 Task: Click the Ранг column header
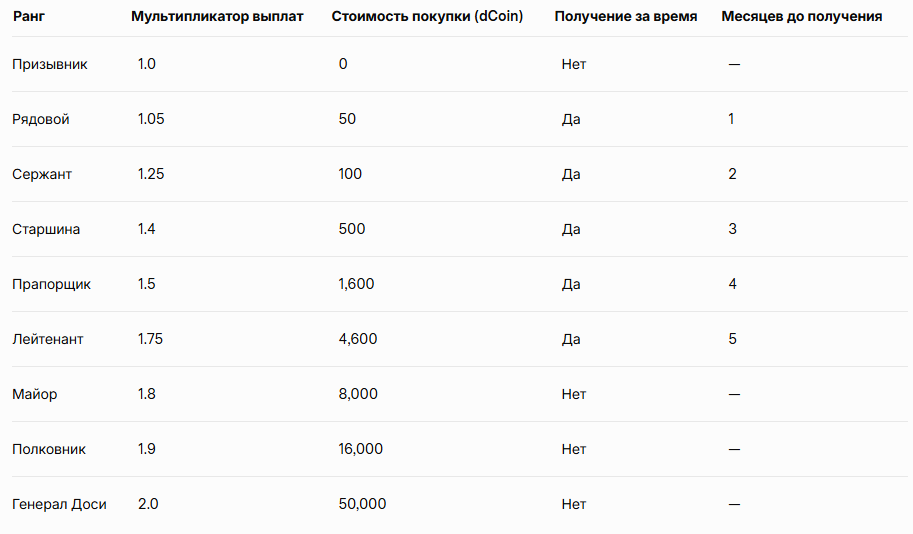(x=29, y=16)
